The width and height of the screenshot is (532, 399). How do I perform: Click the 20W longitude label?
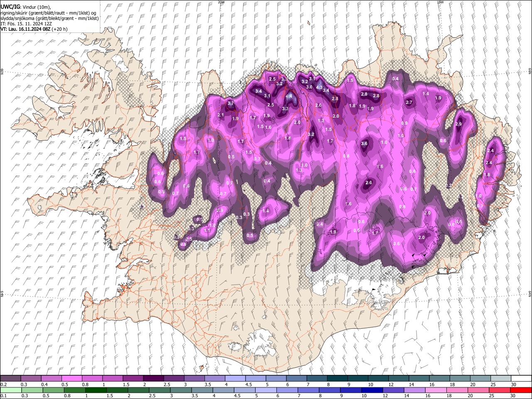coord(221,2)
